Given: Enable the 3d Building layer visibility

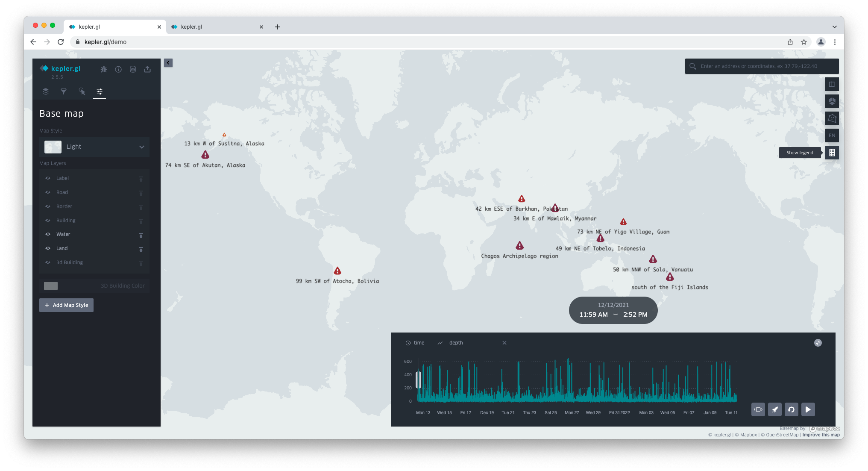Looking at the screenshot, I should point(48,262).
